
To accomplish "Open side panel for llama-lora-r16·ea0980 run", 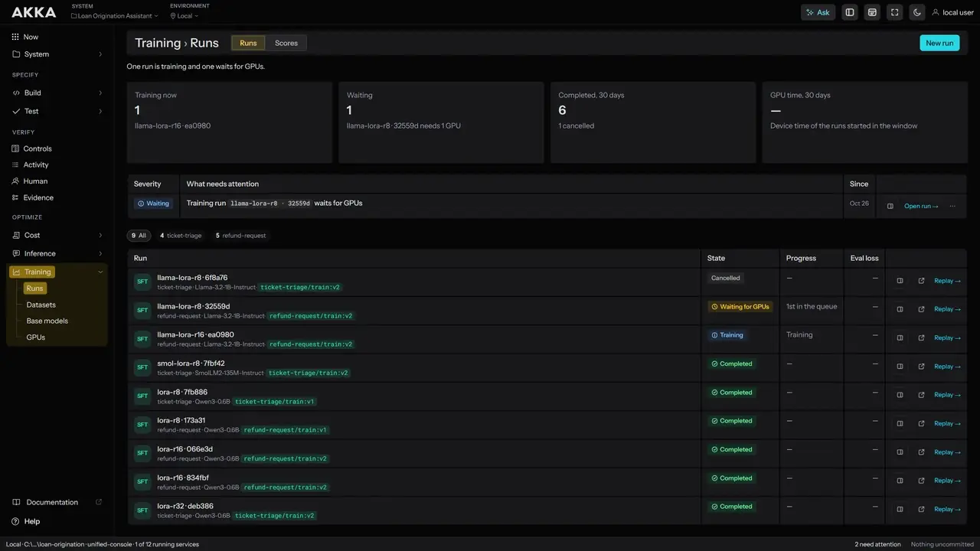I will (x=900, y=338).
